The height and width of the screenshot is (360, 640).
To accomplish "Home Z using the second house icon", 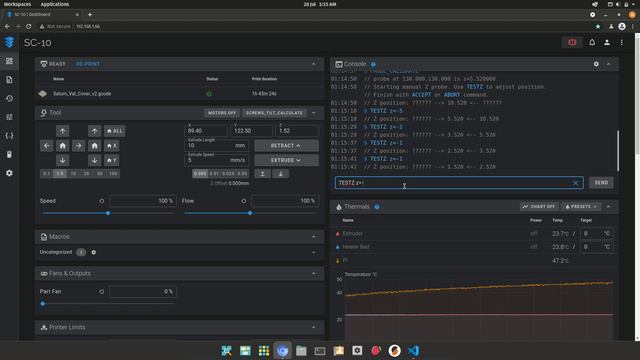I will pyautogui.click(x=94, y=146).
